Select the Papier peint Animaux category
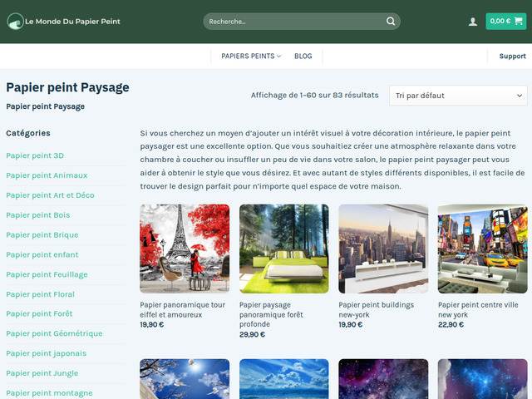This screenshot has width=532, height=399. click(47, 175)
